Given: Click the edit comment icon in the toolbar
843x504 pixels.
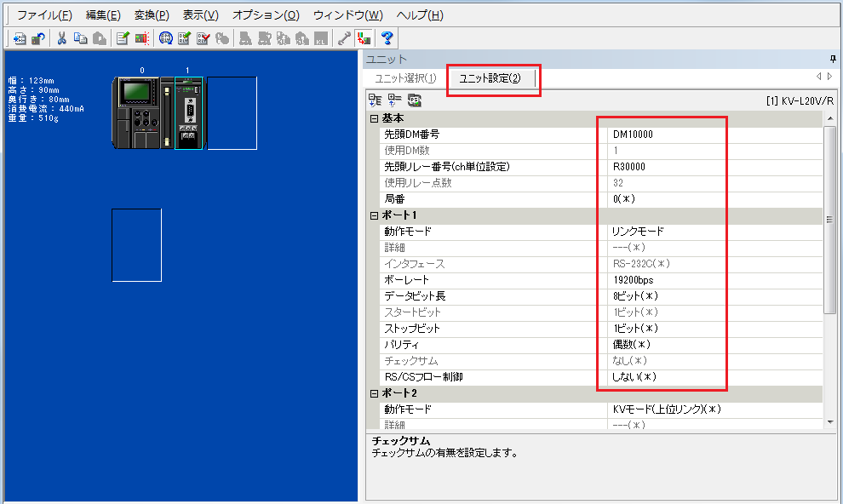Looking at the screenshot, I should point(122,37).
